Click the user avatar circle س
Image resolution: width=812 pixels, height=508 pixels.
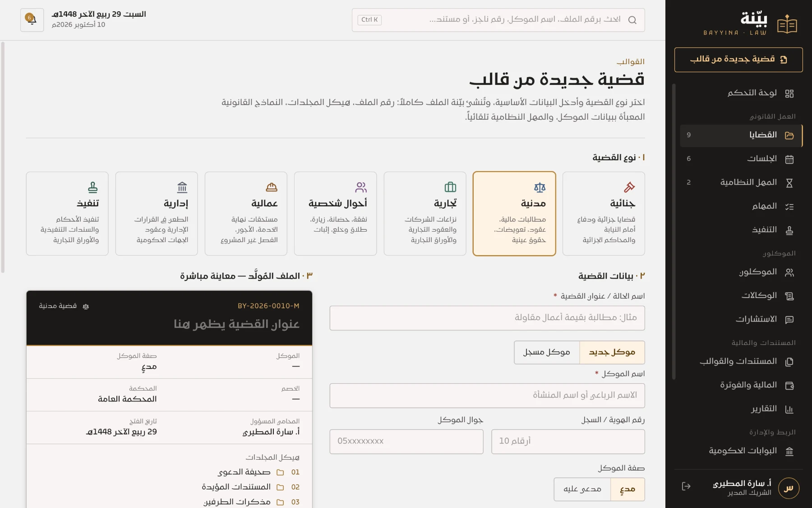789,488
